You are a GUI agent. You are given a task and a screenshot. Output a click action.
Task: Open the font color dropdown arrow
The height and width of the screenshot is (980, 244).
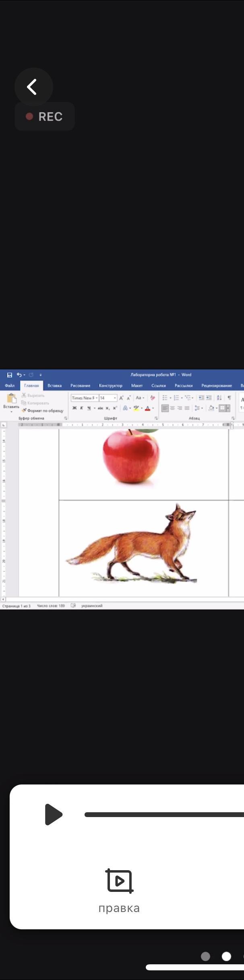tap(153, 408)
